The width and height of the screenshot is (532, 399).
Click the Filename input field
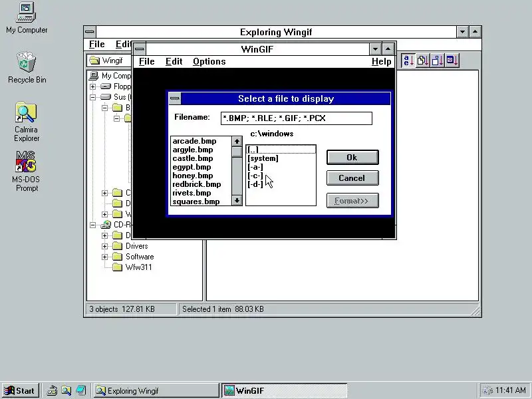[x=296, y=118]
